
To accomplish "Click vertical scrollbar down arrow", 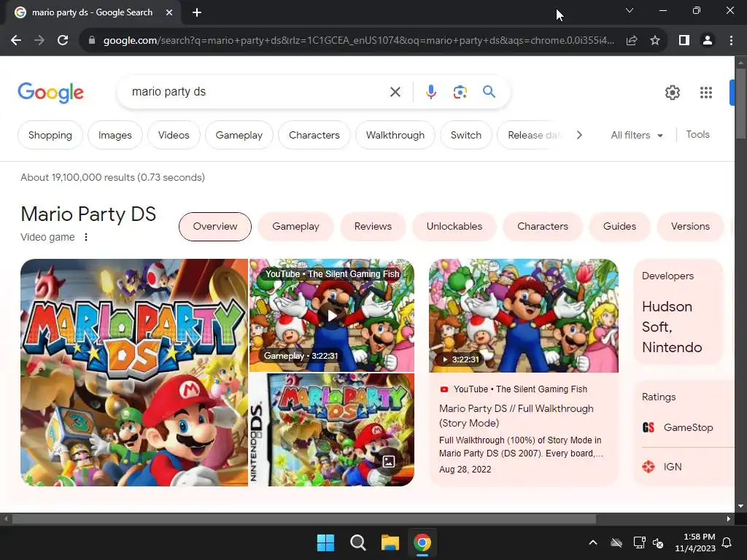I will click(740, 506).
